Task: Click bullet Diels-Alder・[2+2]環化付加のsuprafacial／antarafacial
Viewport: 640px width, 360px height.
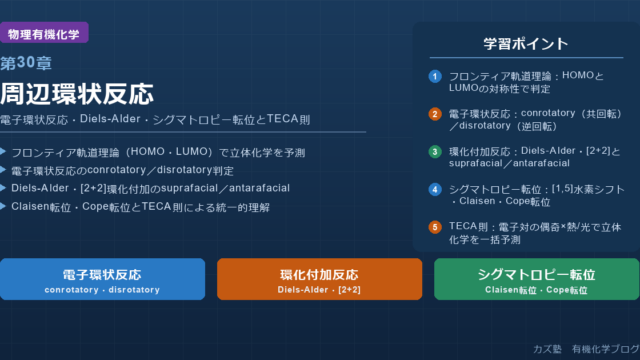Action: click(x=151, y=189)
